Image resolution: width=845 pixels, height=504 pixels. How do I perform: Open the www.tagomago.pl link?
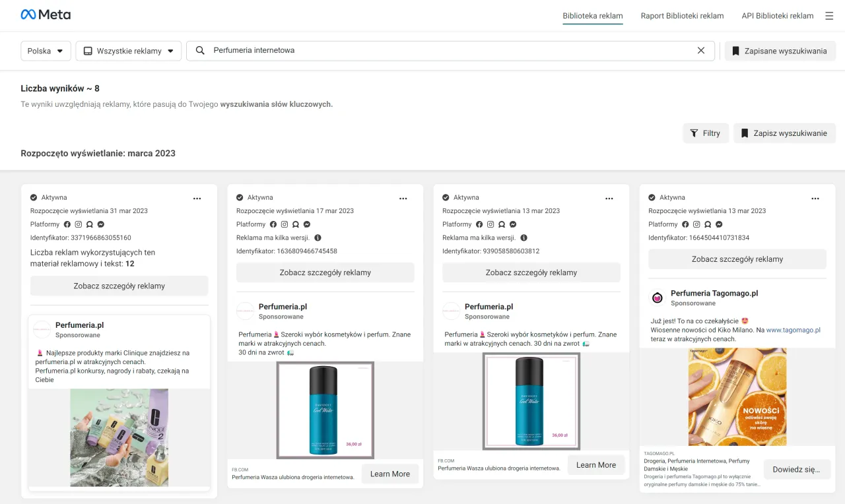[793, 330]
